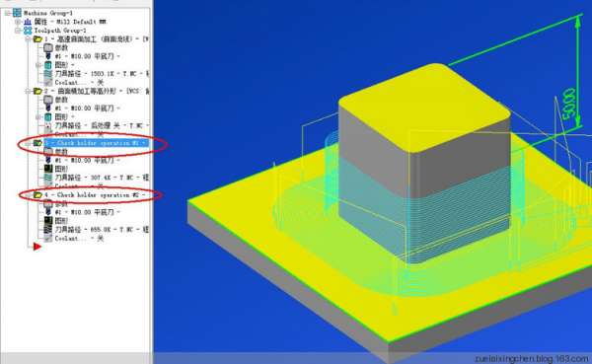This screenshot has height=364, width=592.
Task: Click the Coolant icon under operation 1
Action: point(48,82)
